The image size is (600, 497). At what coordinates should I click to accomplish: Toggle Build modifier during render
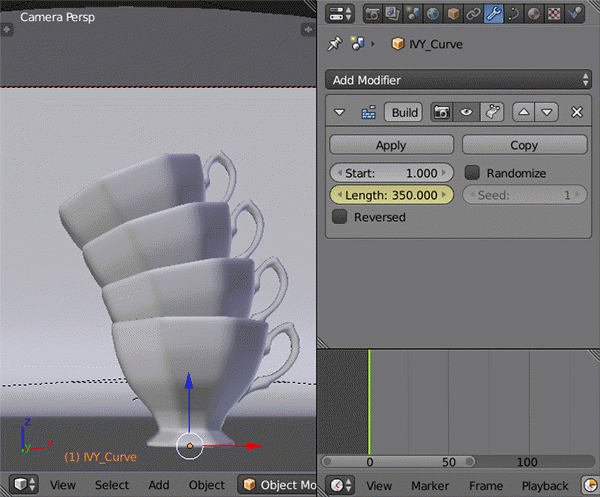click(x=441, y=112)
